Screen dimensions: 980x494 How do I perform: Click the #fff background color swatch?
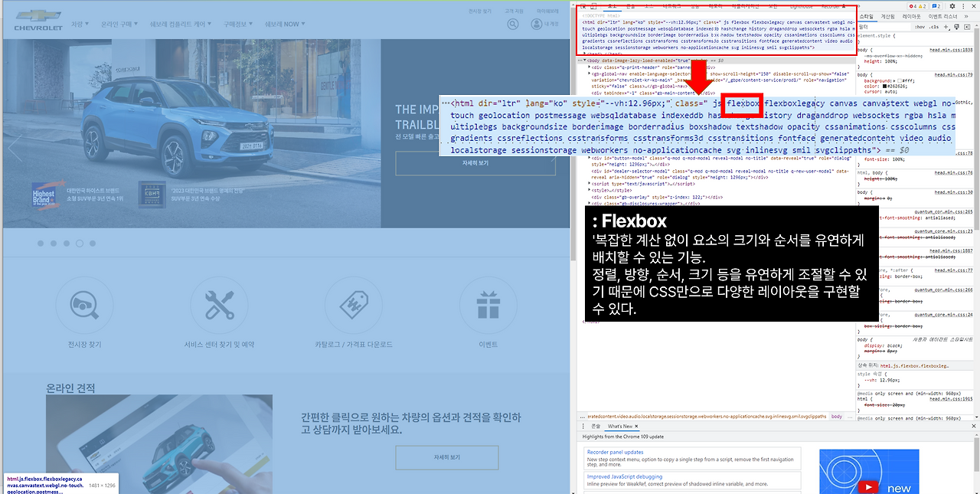(x=901, y=80)
